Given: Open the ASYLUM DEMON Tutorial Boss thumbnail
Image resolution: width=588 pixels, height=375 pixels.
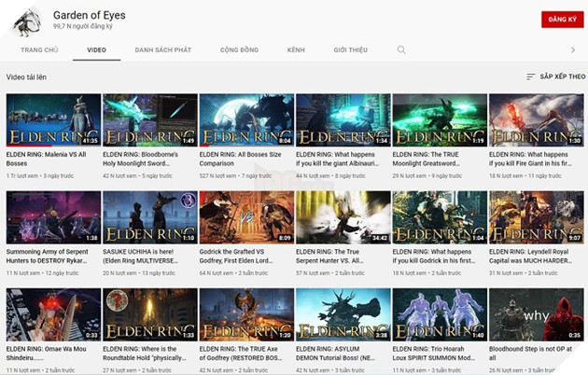Looking at the screenshot, I should [343, 314].
